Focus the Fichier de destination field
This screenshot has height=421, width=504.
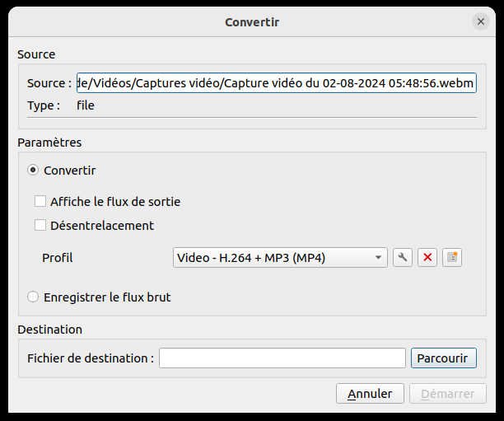pos(282,358)
